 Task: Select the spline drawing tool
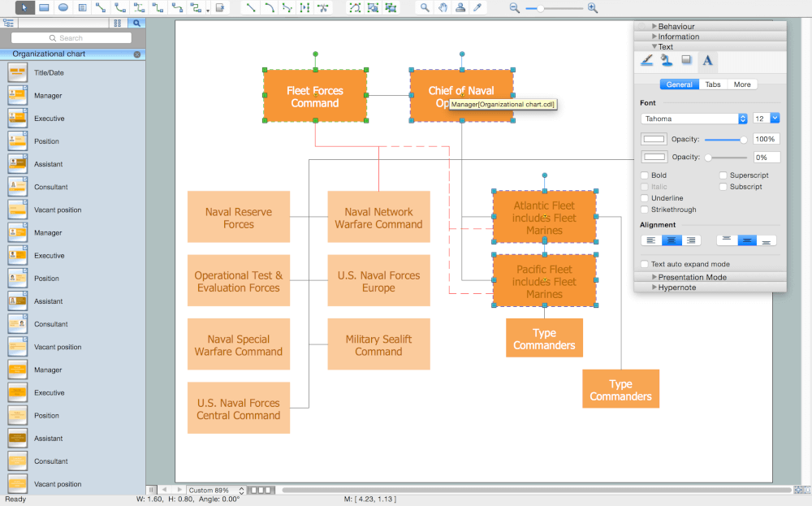[287, 7]
